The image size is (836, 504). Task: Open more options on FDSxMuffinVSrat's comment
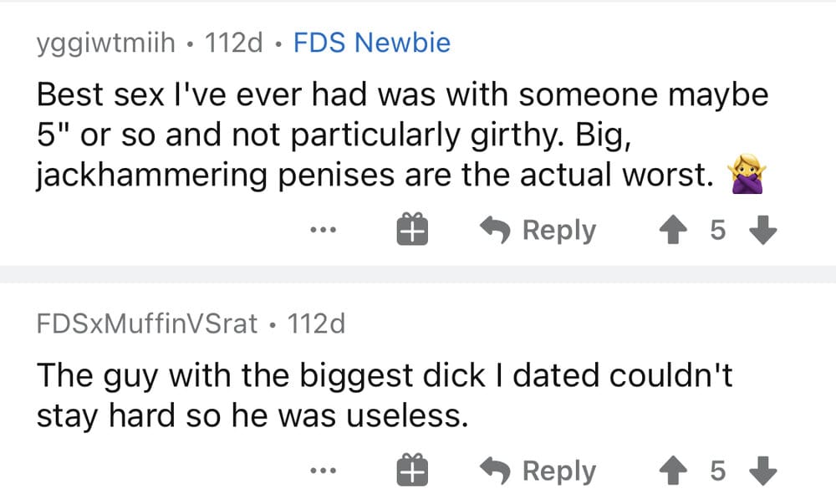pyautogui.click(x=321, y=471)
